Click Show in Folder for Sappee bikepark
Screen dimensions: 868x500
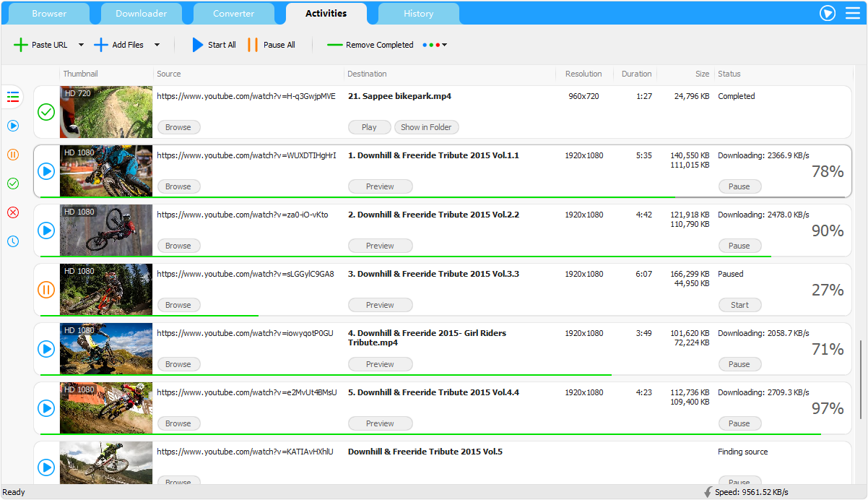tap(426, 127)
